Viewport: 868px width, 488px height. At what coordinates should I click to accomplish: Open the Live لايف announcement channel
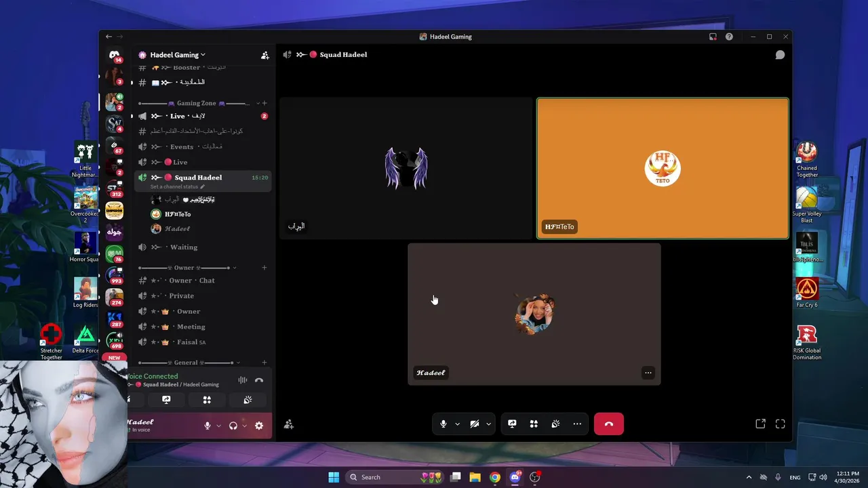(x=202, y=116)
